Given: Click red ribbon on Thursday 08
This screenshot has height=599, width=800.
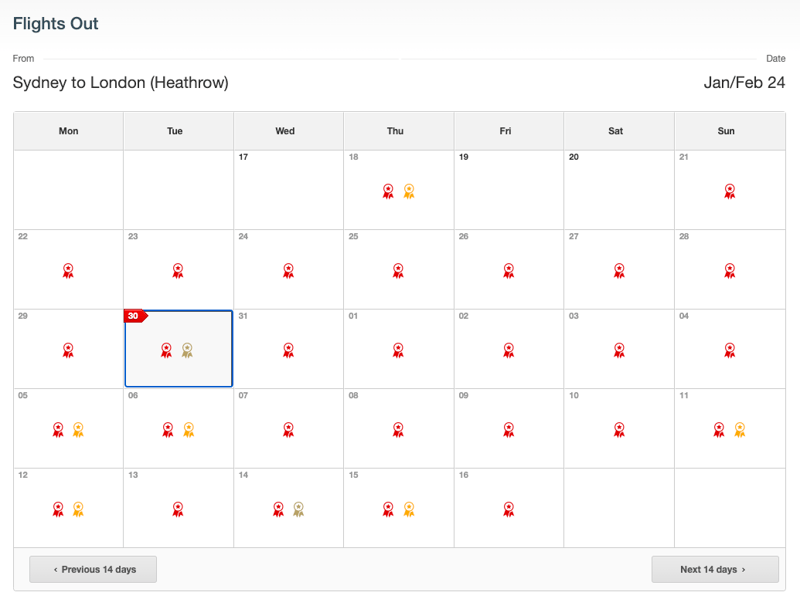Looking at the screenshot, I should tap(398, 430).
